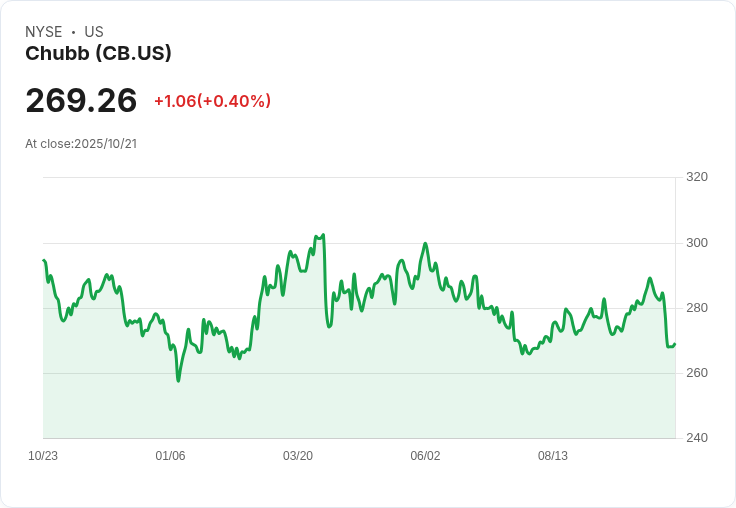Click the US market label

[x=94, y=32]
